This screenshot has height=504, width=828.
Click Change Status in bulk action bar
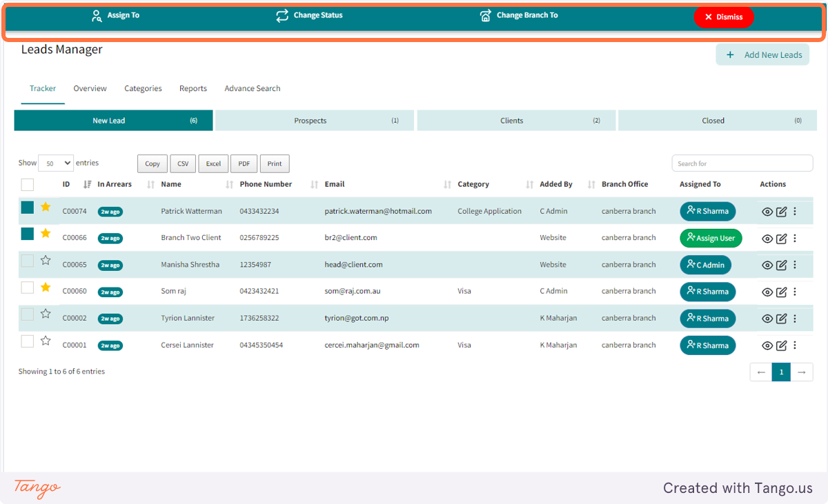click(x=309, y=15)
